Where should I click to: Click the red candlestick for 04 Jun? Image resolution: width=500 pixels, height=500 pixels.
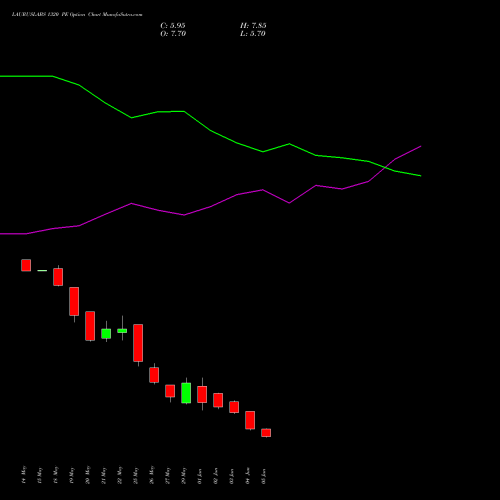coord(250,420)
